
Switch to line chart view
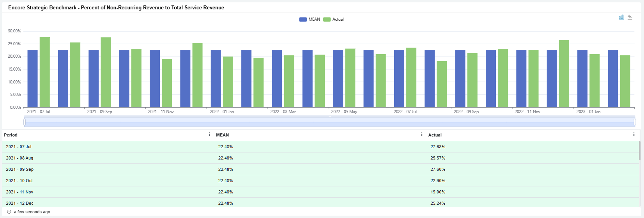(x=630, y=17)
